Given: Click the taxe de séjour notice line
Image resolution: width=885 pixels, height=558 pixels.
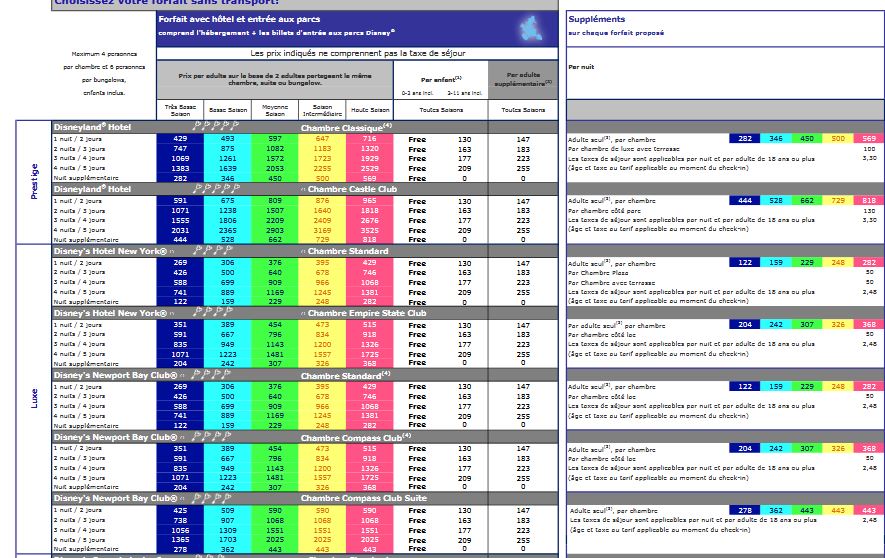Looking at the screenshot, I should pyautogui.click(x=357, y=54).
